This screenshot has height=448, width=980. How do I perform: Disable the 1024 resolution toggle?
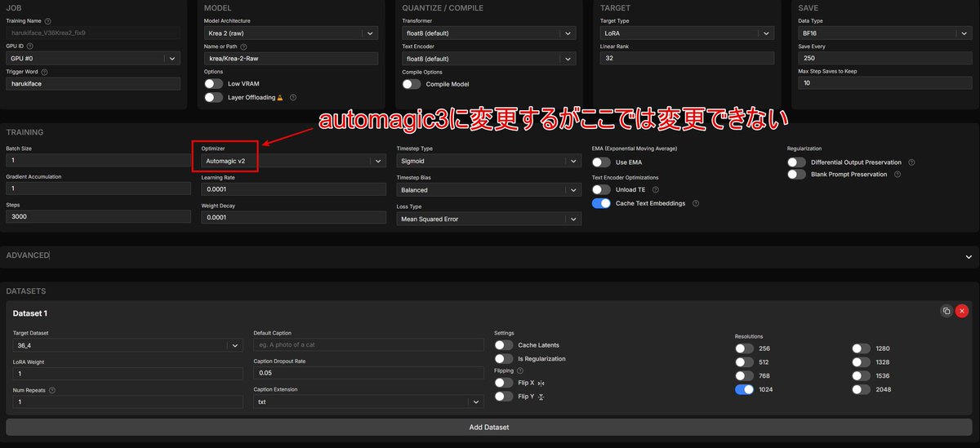pos(744,389)
